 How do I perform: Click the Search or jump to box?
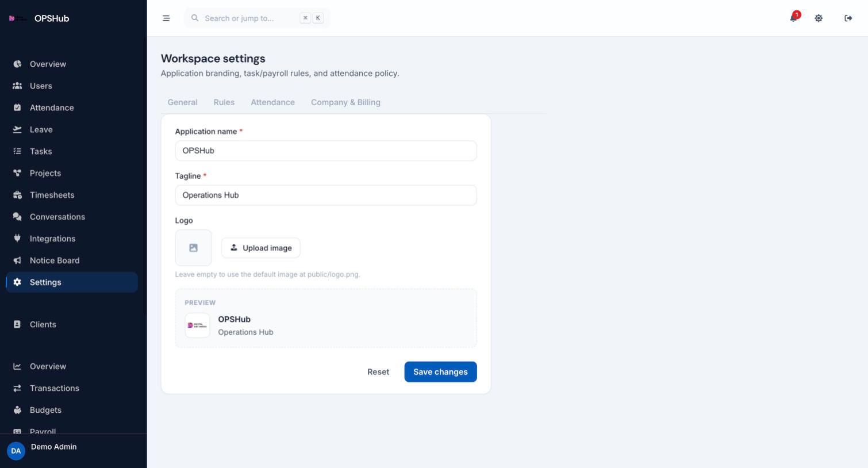(x=257, y=18)
